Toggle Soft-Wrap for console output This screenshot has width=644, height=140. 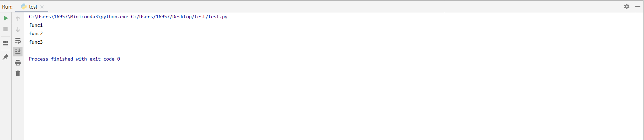click(x=18, y=41)
